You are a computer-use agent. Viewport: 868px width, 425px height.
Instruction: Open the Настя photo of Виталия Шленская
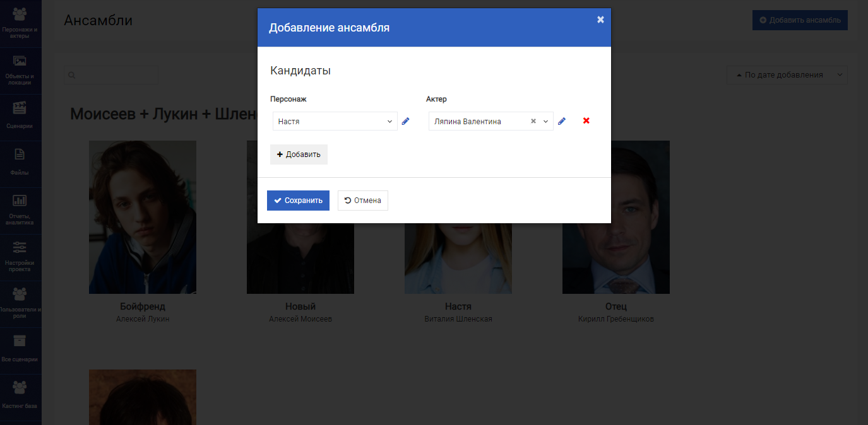[458, 259]
